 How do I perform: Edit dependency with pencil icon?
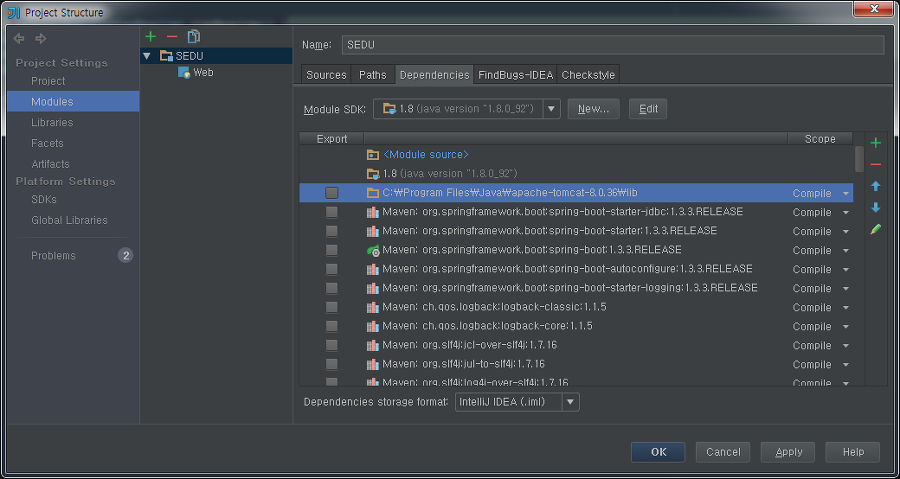[x=875, y=229]
